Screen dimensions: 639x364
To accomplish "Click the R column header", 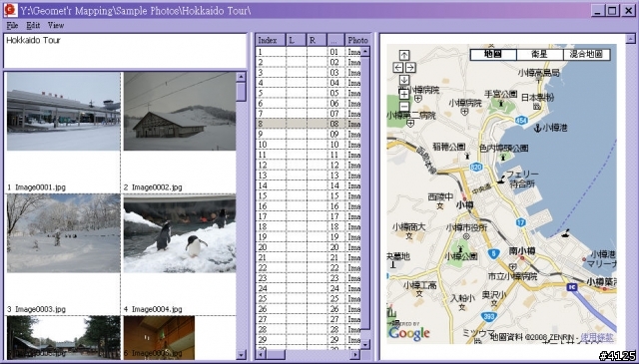I will coord(318,40).
